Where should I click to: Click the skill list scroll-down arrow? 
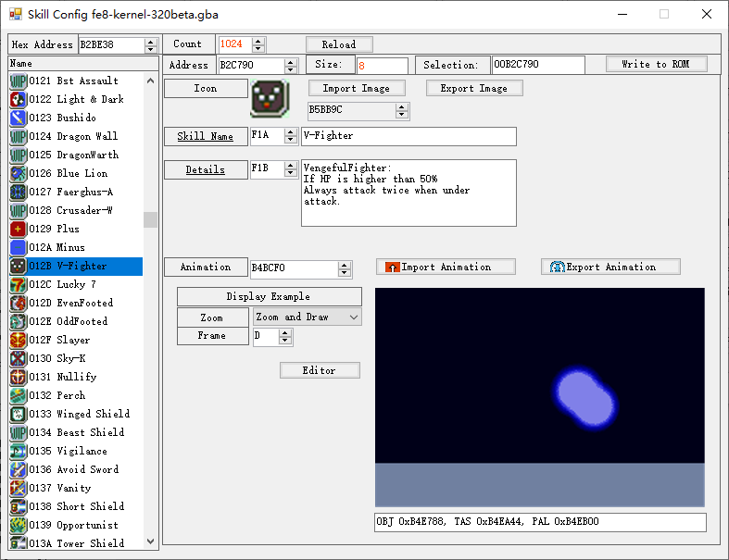[x=150, y=541]
